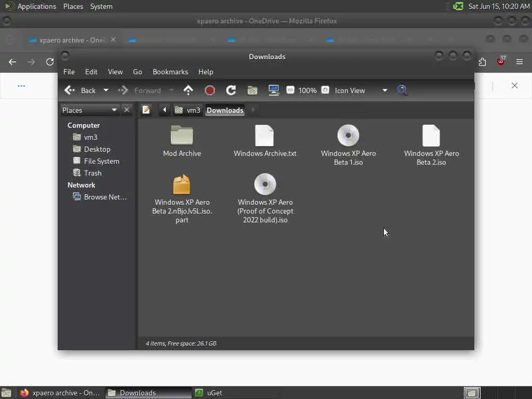Select the Mod Archive folder icon
Viewport: 532px width, 399px height.
[182, 135]
